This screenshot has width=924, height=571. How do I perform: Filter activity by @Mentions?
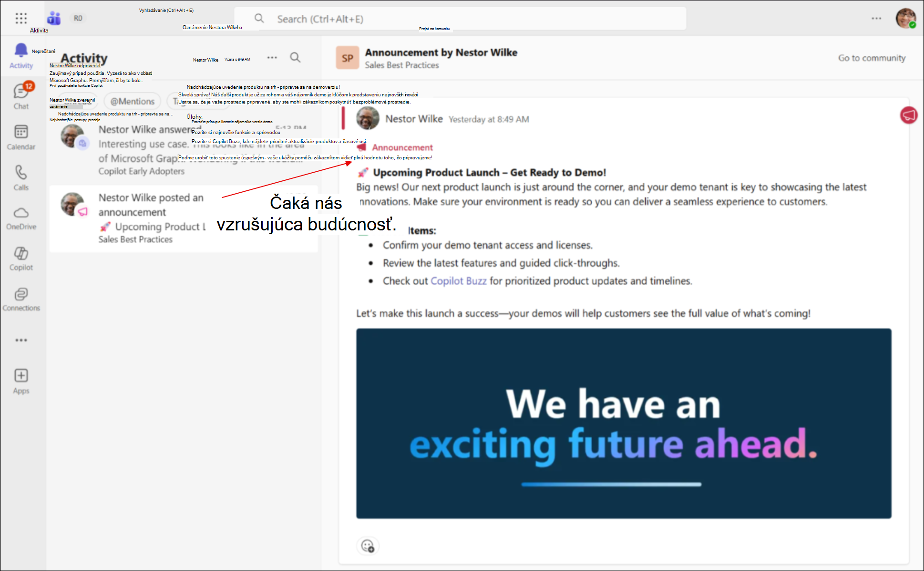coord(133,101)
